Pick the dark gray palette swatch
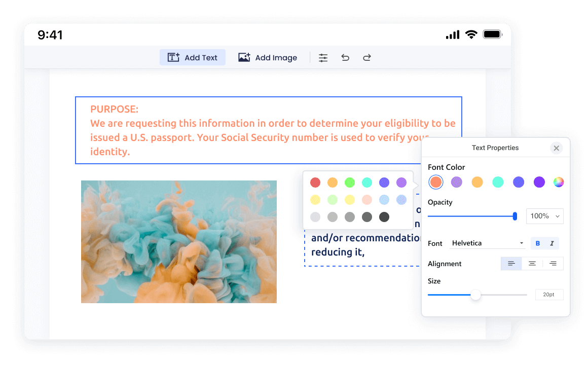588x365 pixels. [x=384, y=217]
